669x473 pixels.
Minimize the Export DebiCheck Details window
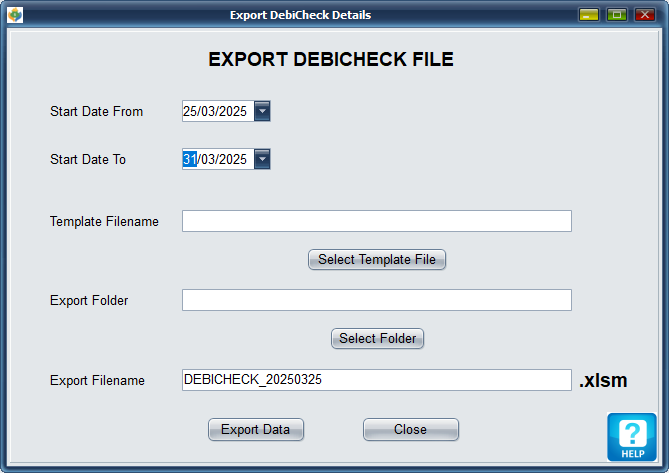(x=589, y=15)
